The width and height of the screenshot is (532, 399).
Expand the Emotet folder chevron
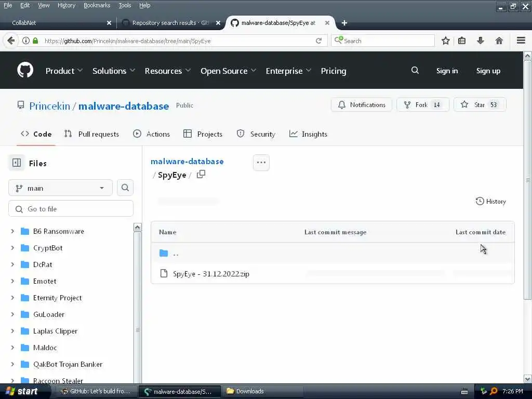12,281
